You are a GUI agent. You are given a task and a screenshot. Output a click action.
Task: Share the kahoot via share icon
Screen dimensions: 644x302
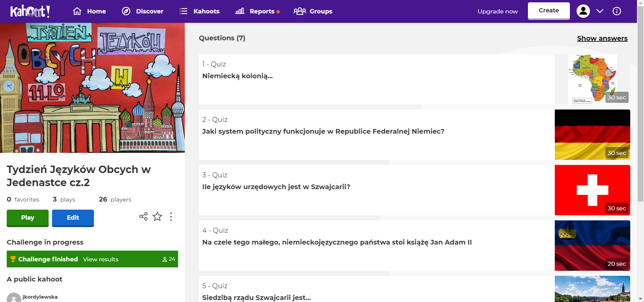click(x=144, y=216)
